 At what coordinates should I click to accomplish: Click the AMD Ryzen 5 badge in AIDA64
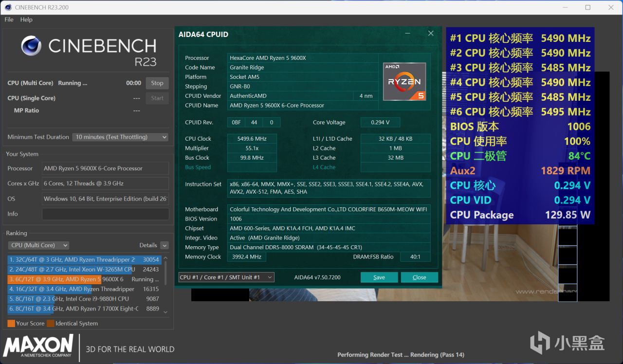[404, 81]
